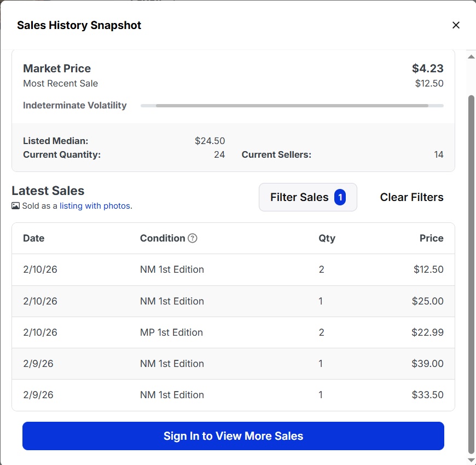Select the MP 1st Edition sale row
Image resolution: width=476 pixels, height=465 pixels.
pos(233,332)
